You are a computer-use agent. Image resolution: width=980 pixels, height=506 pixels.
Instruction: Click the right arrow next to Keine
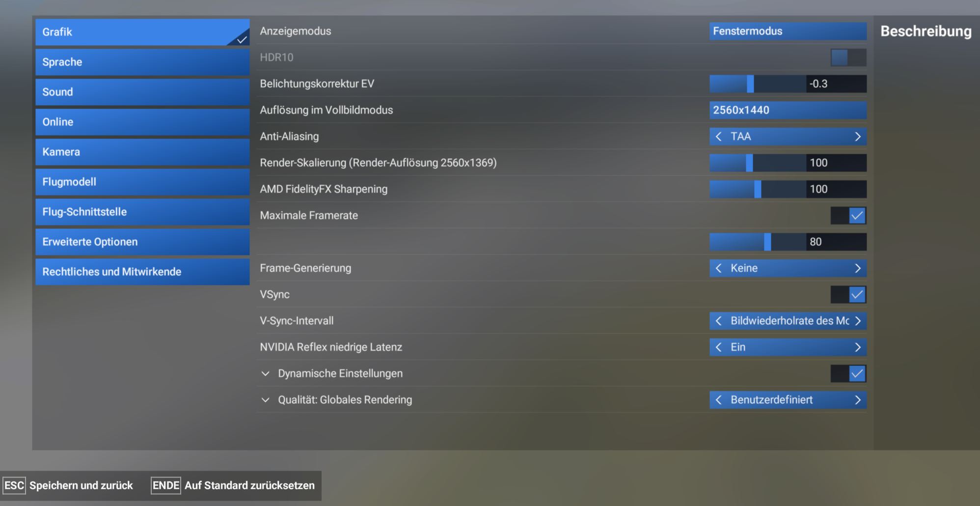pos(857,268)
